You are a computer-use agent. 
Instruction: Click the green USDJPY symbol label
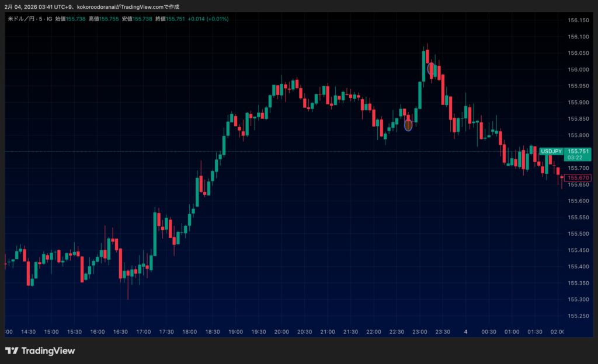pos(551,152)
